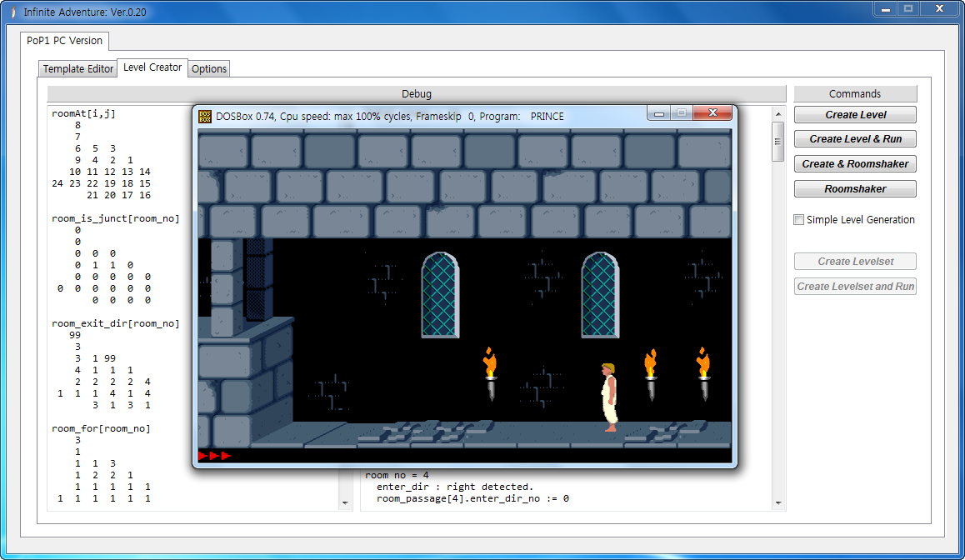Image resolution: width=965 pixels, height=560 pixels.
Task: Click Create & Roomshaker button
Action: click(x=856, y=164)
